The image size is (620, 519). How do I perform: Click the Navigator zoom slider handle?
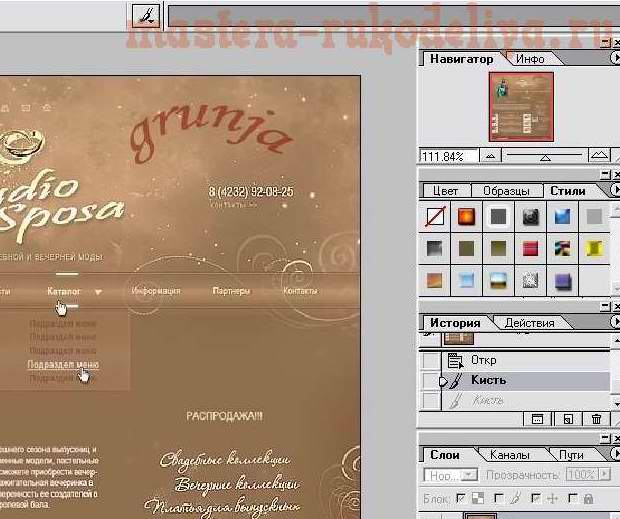pyautogui.click(x=546, y=158)
